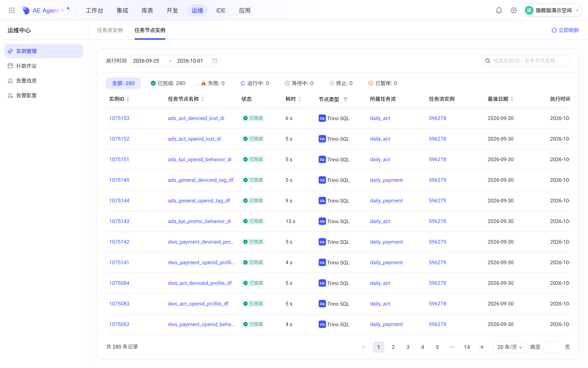Open settings gear icon
The width and height of the screenshot is (588, 368).
[513, 10]
